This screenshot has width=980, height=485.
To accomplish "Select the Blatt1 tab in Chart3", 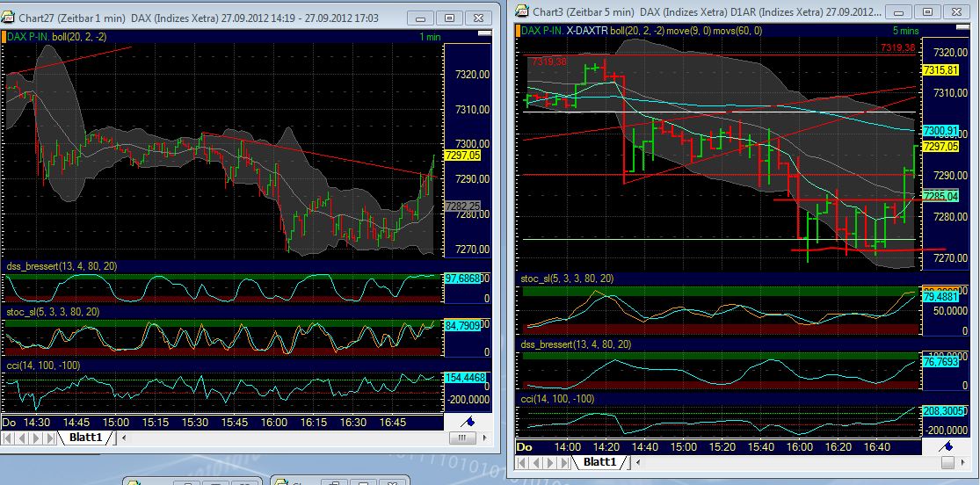I will click(599, 462).
